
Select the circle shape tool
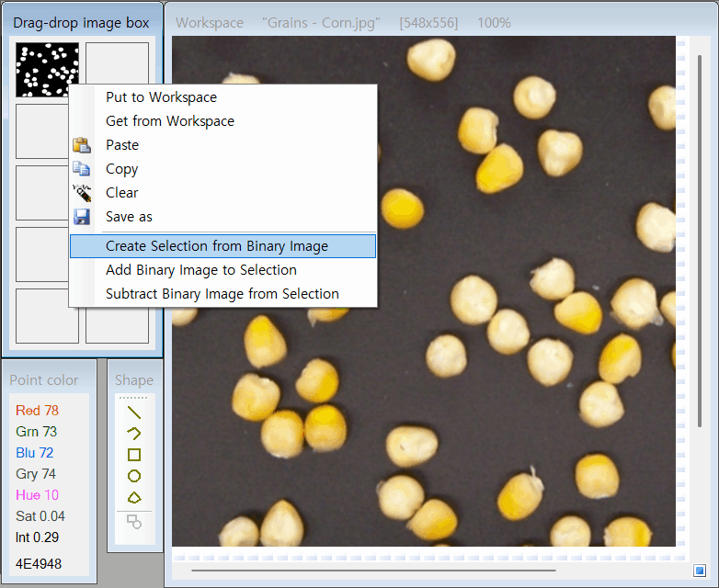(134, 476)
